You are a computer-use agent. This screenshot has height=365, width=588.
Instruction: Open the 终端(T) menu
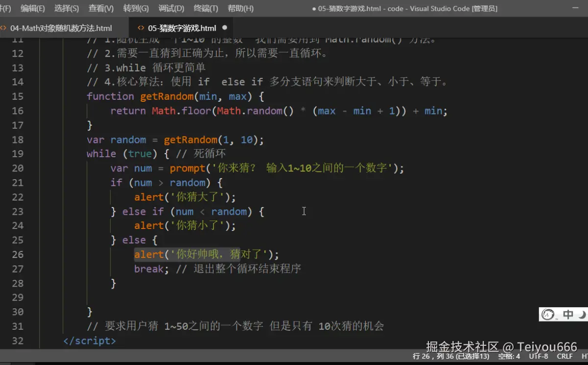206,8
